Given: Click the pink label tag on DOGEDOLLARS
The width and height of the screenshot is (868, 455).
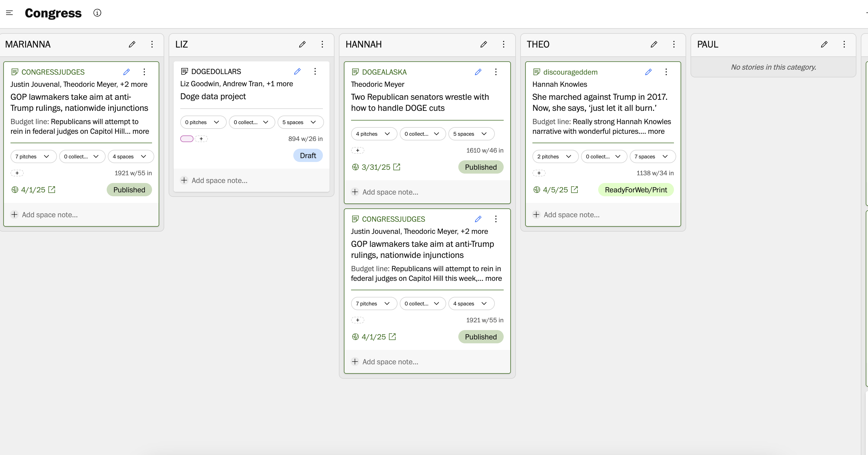Looking at the screenshot, I should click(187, 139).
